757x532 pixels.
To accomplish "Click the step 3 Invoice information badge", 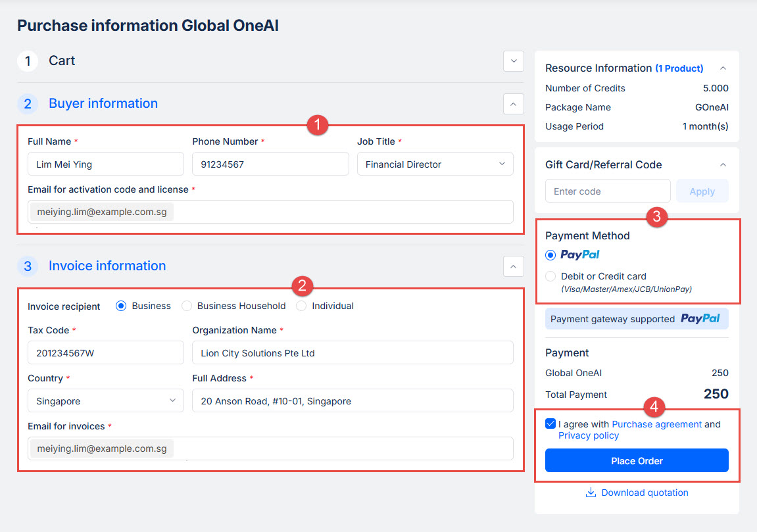I will pos(28,266).
